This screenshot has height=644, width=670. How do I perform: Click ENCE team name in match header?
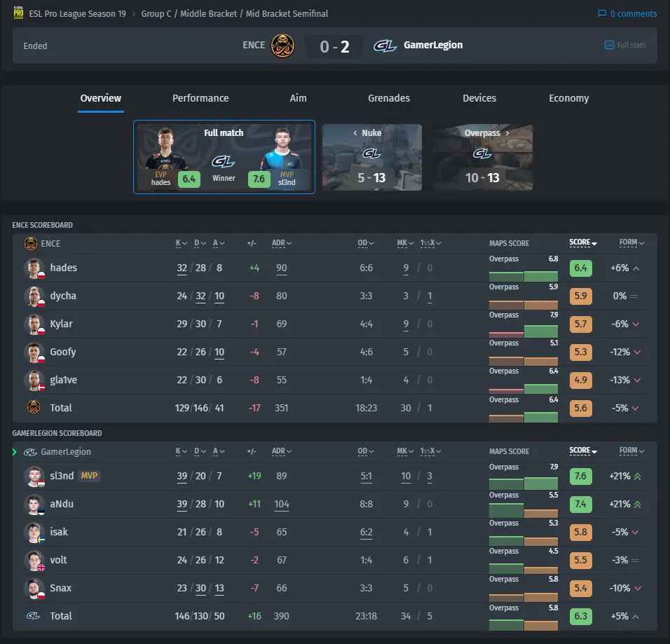click(254, 46)
